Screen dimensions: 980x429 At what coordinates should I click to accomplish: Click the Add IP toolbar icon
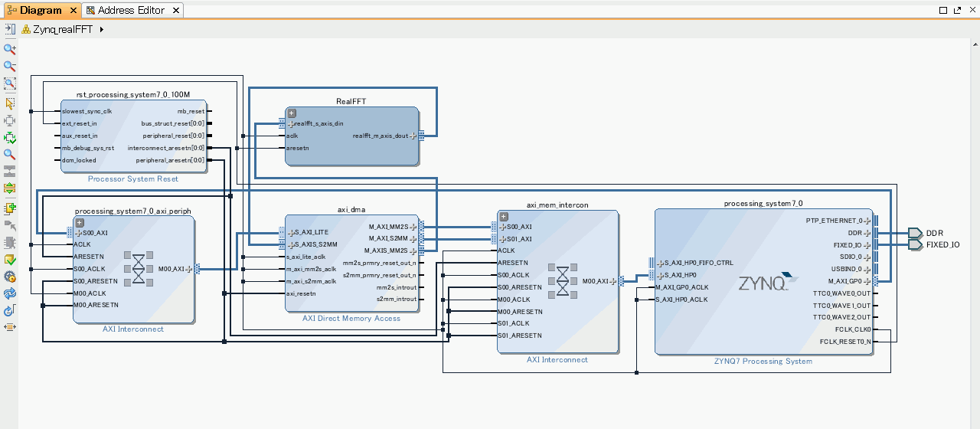pos(10,208)
